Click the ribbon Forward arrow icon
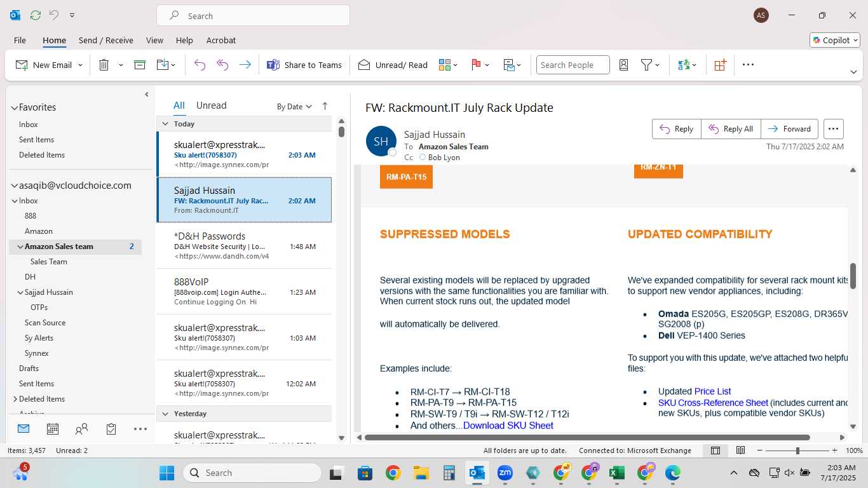This screenshot has width=868, height=488. [x=245, y=65]
